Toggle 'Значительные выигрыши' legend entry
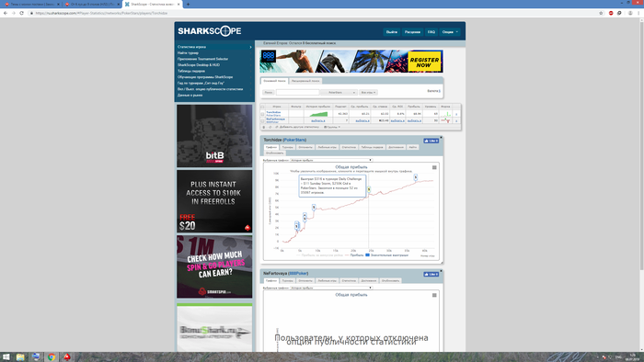The image size is (644, 362). coord(387,255)
